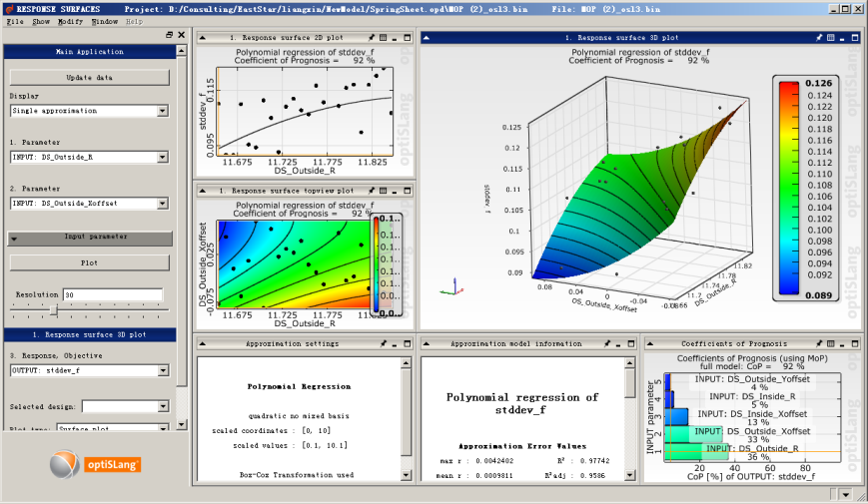The image size is (868, 504).
Task: Maximize the Approximation model information panel
Action: coord(631,343)
